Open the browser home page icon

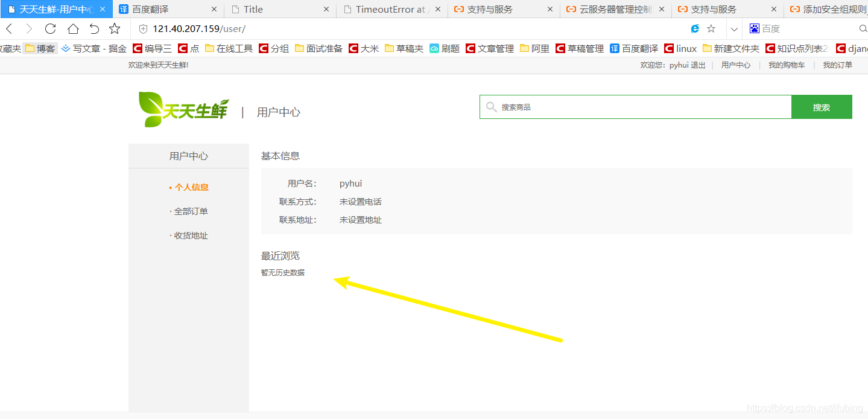(x=72, y=29)
